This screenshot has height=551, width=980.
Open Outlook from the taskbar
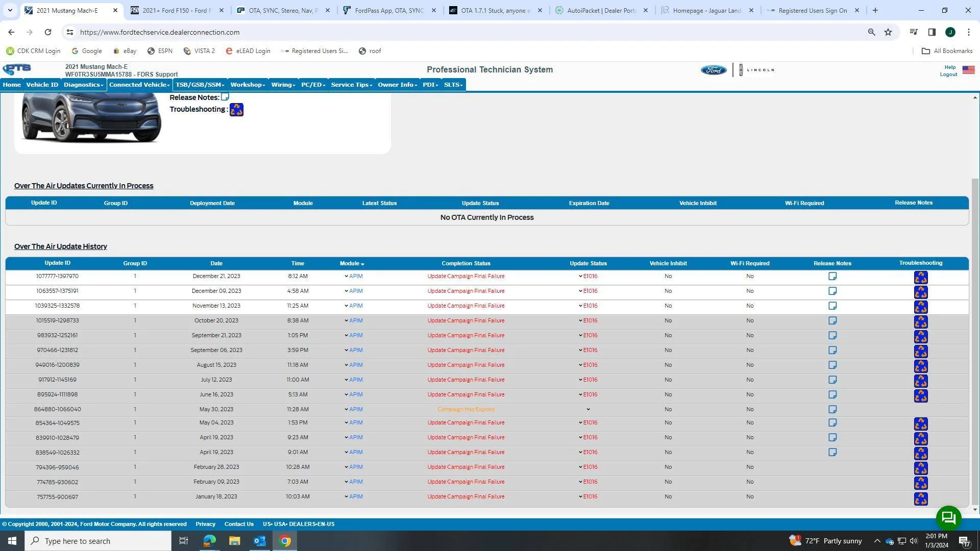click(260, 541)
